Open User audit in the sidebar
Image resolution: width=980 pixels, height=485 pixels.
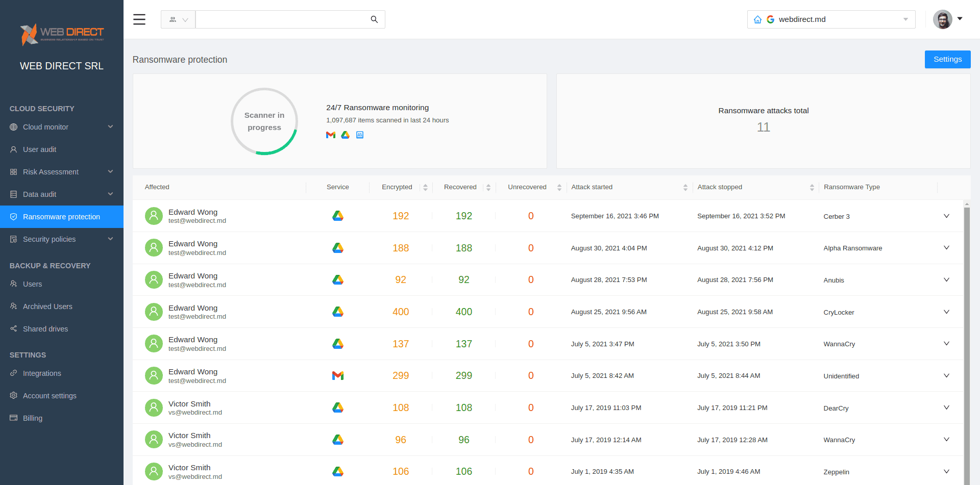[40, 149]
